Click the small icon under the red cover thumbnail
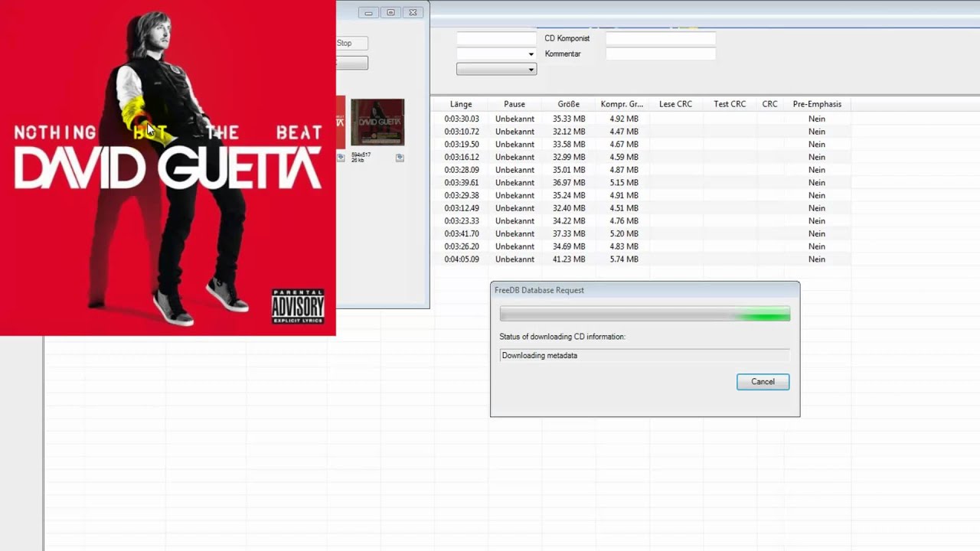Image resolution: width=980 pixels, height=551 pixels. [x=341, y=158]
